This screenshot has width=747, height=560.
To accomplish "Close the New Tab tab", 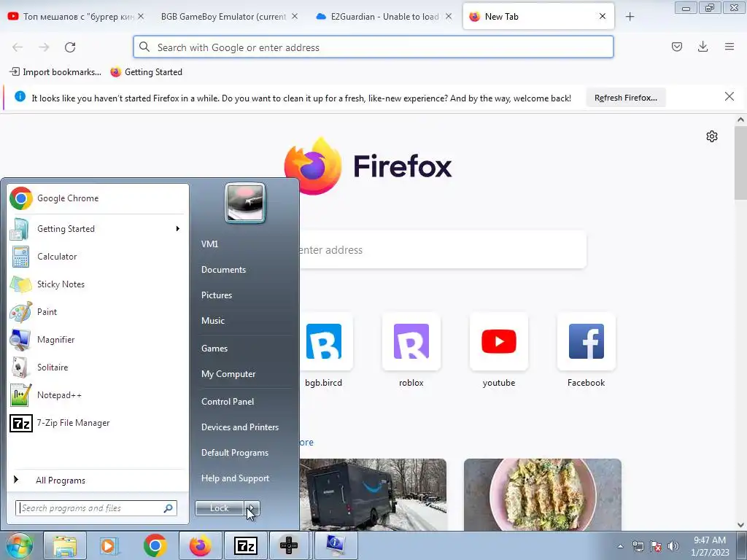I will pyautogui.click(x=603, y=17).
